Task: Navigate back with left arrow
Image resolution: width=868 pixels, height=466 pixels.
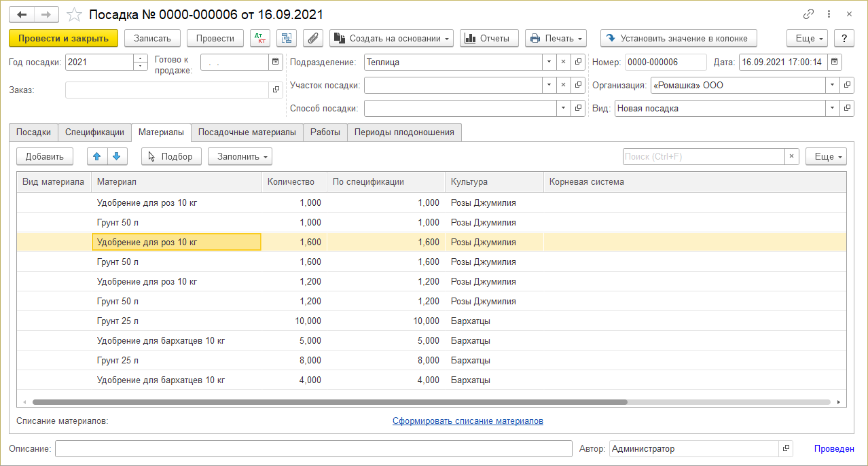Action: 22,14
